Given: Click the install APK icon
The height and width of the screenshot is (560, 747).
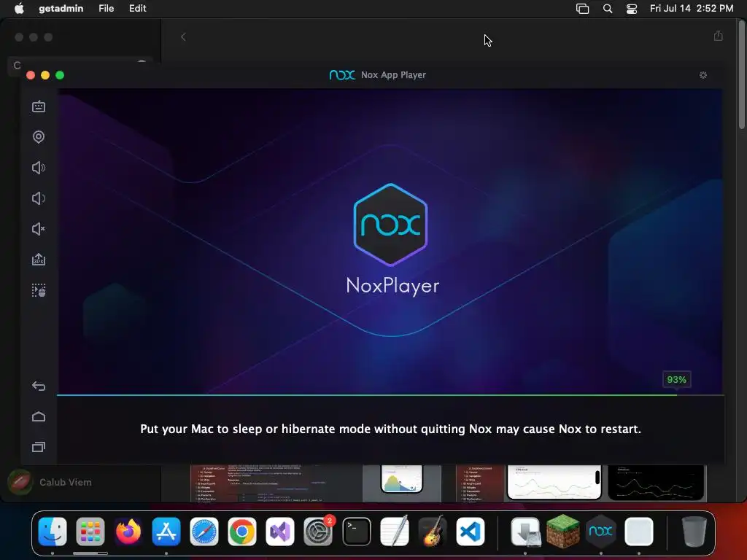Looking at the screenshot, I should (x=39, y=260).
